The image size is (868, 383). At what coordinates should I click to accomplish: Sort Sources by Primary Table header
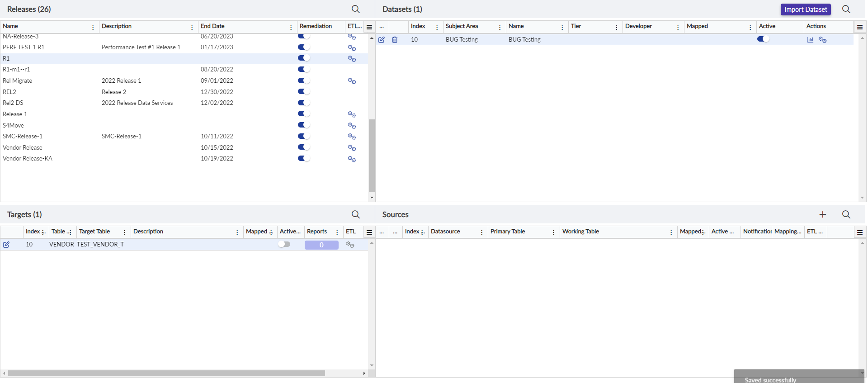(x=508, y=232)
